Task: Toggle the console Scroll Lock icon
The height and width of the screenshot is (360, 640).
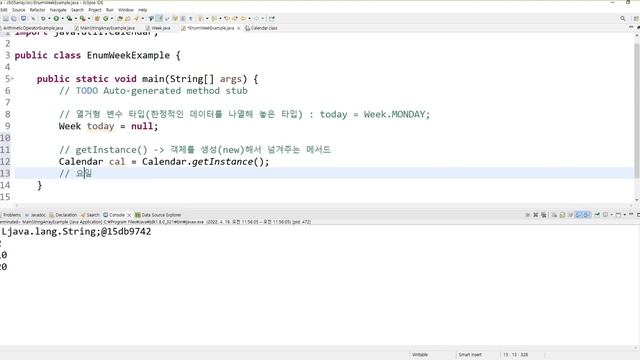Action: 562,215
